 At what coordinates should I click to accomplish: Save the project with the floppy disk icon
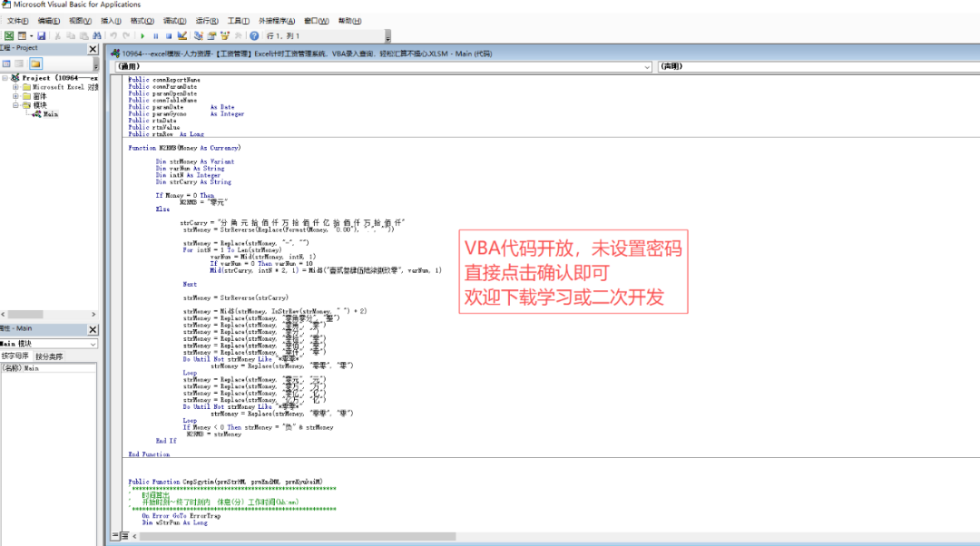click(x=42, y=35)
